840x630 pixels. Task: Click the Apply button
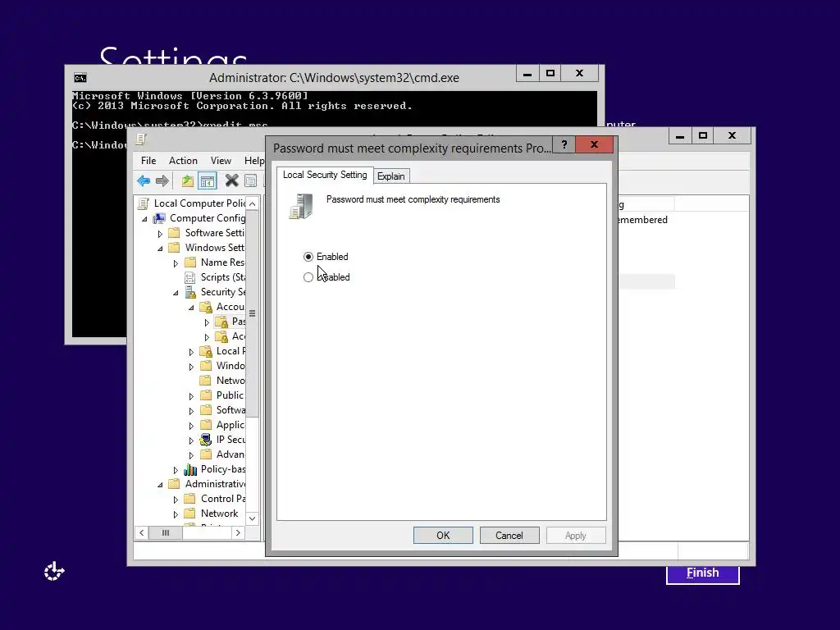pyautogui.click(x=575, y=535)
